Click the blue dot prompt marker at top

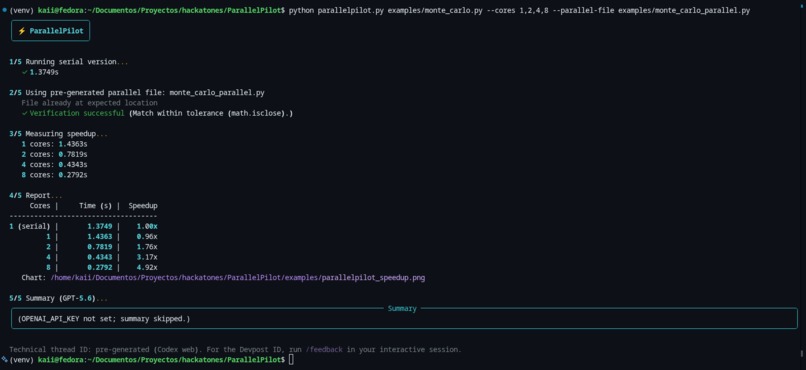coord(4,10)
